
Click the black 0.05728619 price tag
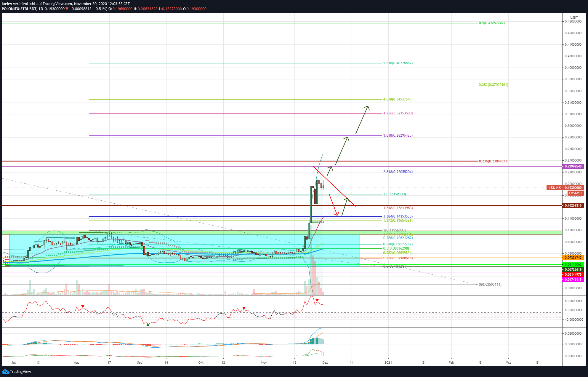(x=573, y=269)
